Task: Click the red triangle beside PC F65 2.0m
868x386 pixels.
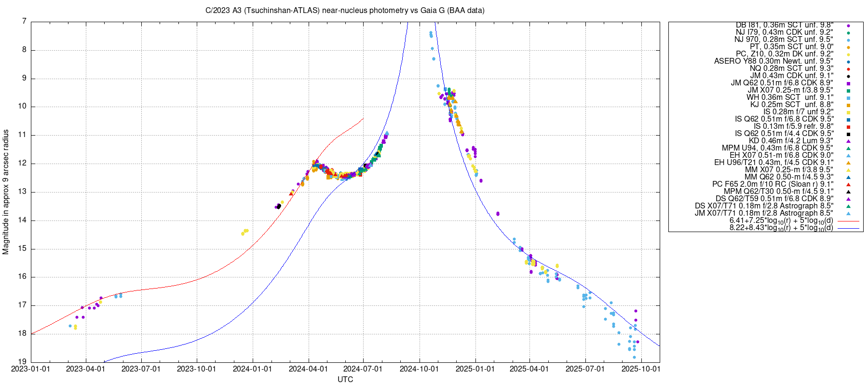Action: [848, 184]
